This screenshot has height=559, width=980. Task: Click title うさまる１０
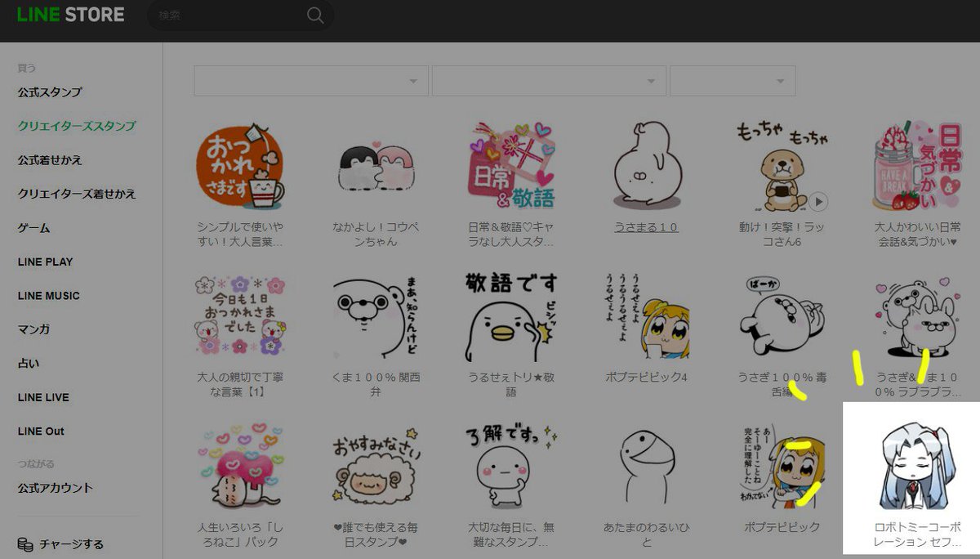646,228
